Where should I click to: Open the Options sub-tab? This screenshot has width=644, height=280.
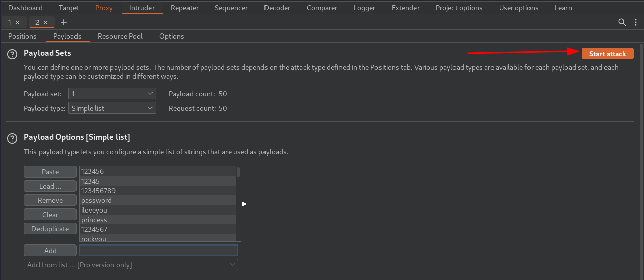point(171,36)
